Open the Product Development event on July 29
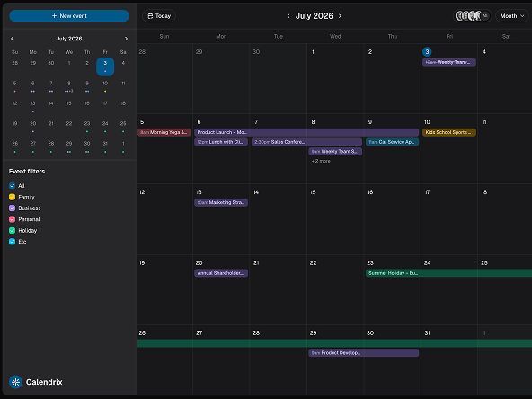 [363, 353]
